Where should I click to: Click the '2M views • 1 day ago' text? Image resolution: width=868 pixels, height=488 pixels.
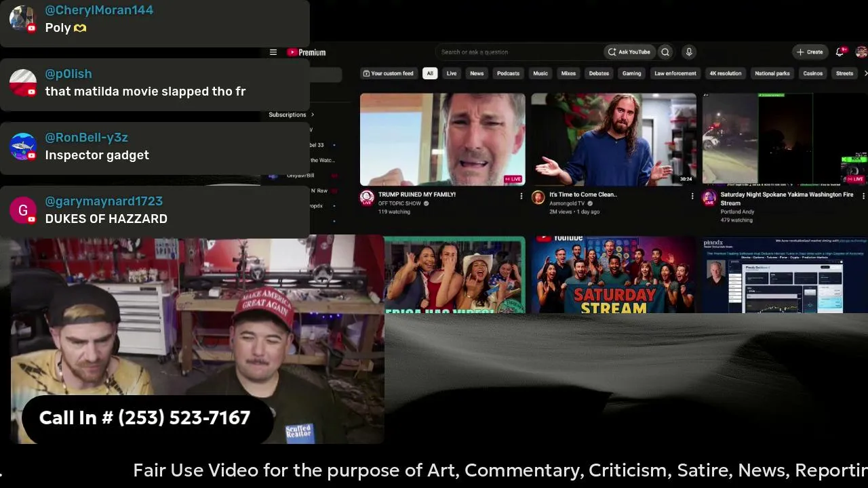coord(574,211)
